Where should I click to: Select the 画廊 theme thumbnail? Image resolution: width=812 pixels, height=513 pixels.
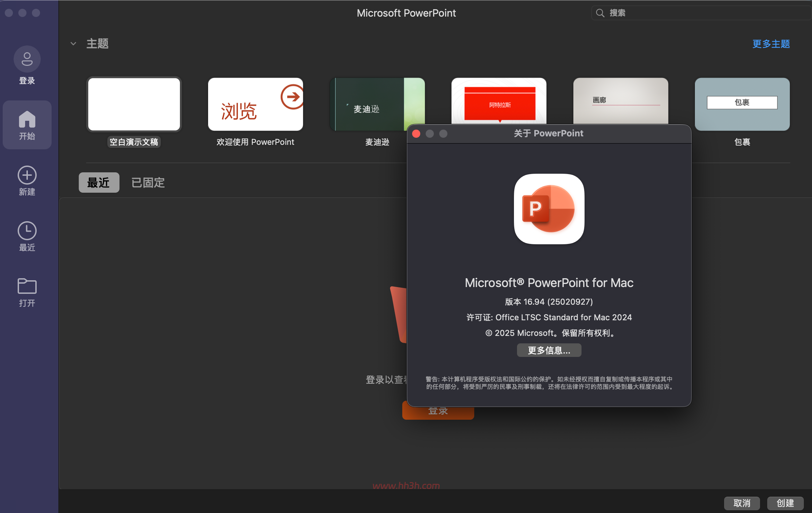point(621,101)
